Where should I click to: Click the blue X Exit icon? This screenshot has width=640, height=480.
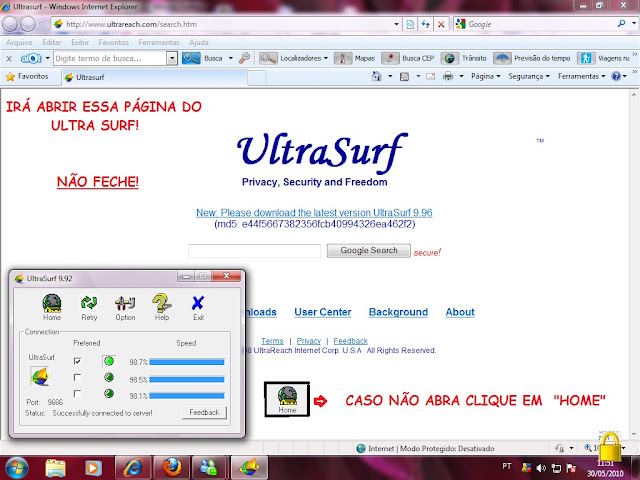tap(198, 303)
